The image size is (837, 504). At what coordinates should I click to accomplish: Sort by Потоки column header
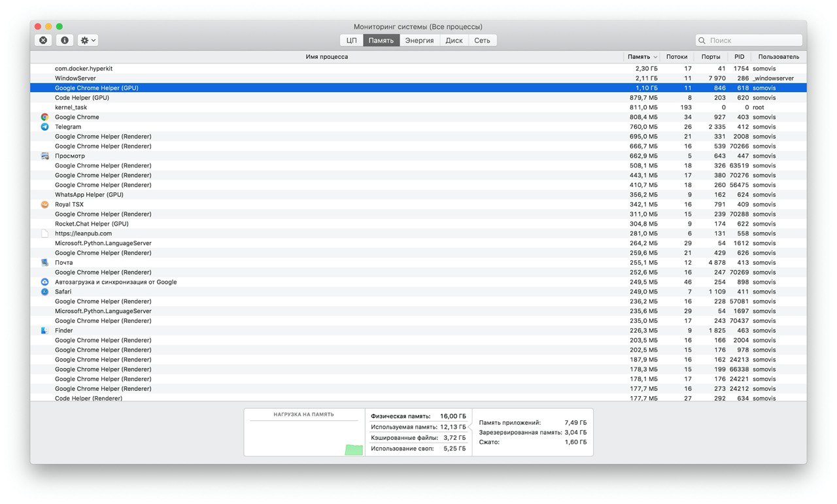677,57
